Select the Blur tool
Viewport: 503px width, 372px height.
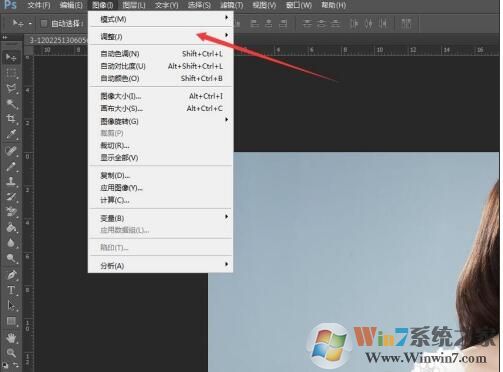(11, 243)
